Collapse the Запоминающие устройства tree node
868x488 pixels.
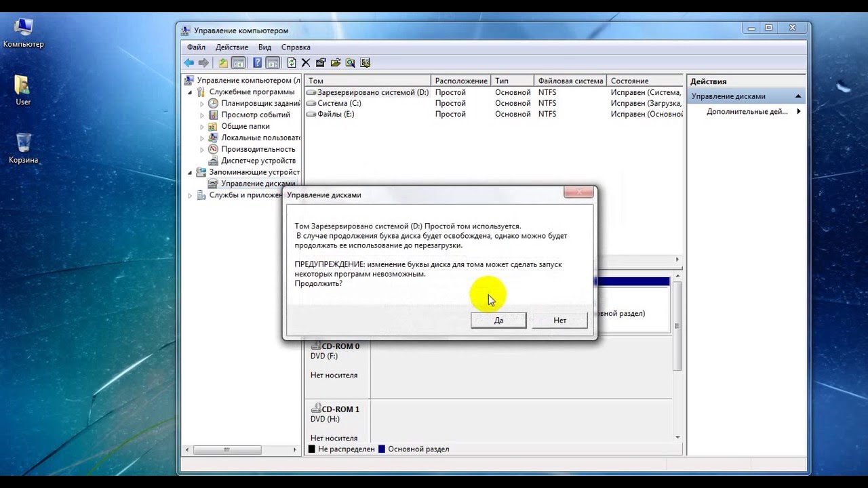(191, 172)
